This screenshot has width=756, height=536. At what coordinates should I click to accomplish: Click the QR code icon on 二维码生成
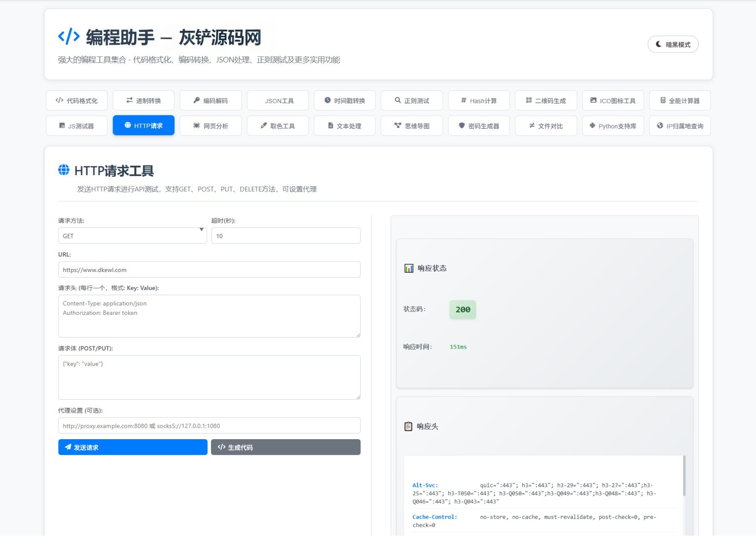[529, 100]
